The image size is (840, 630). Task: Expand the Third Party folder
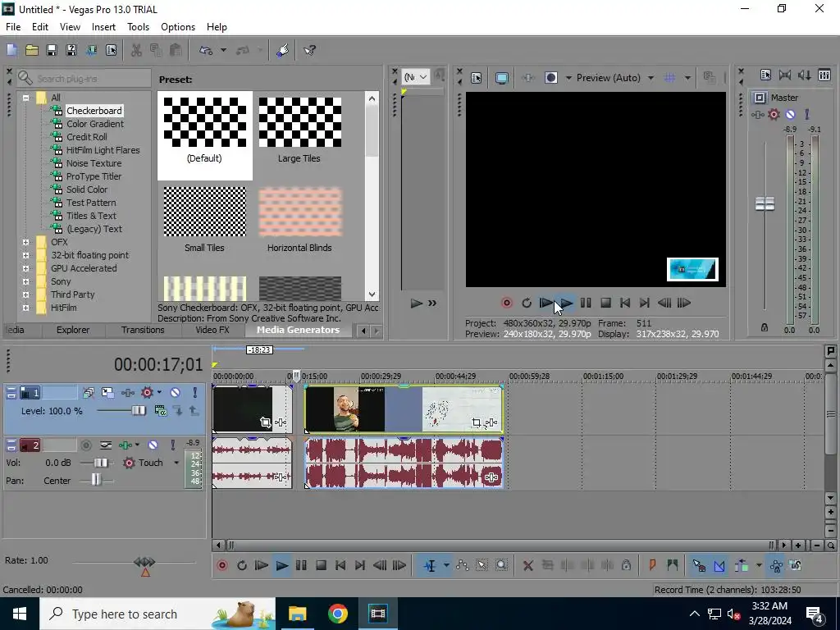tap(25, 294)
